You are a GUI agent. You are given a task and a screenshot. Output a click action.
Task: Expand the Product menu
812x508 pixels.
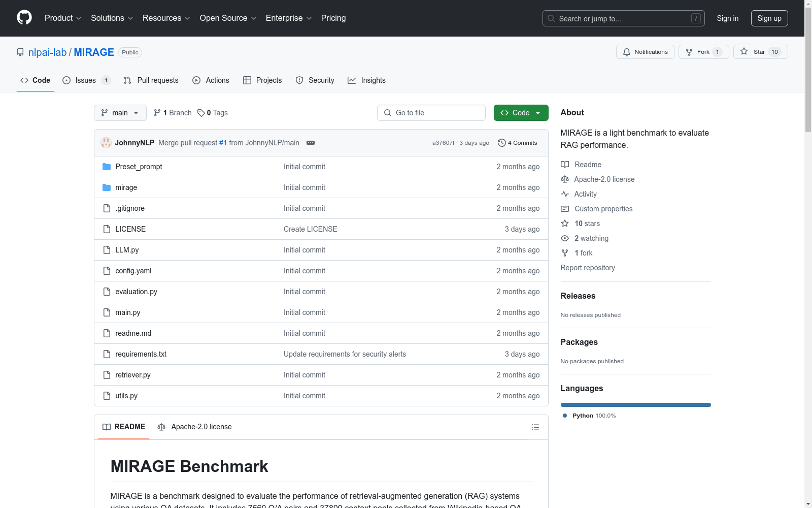coord(63,18)
